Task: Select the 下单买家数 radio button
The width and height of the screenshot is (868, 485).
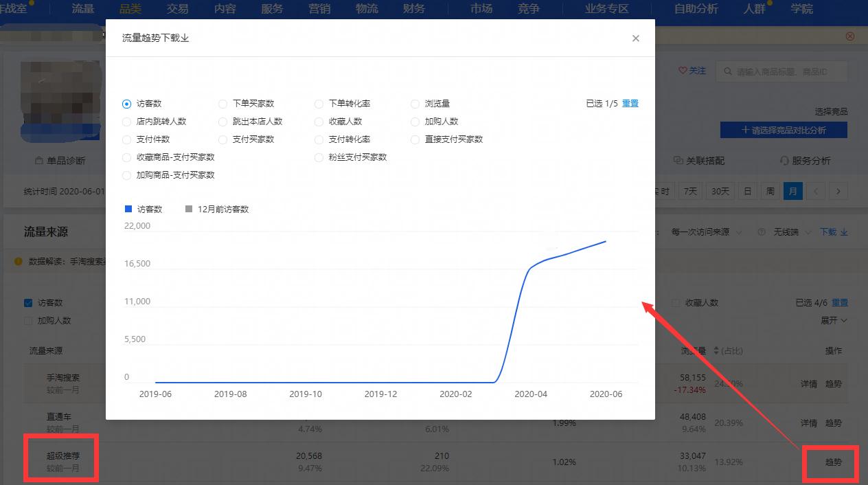Action: (222, 103)
